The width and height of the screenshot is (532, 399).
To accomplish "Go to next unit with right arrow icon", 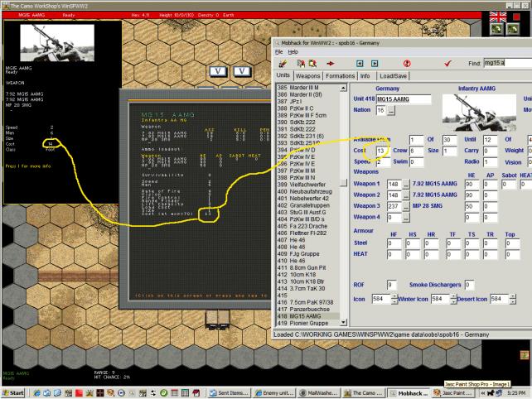I will 375,63.
